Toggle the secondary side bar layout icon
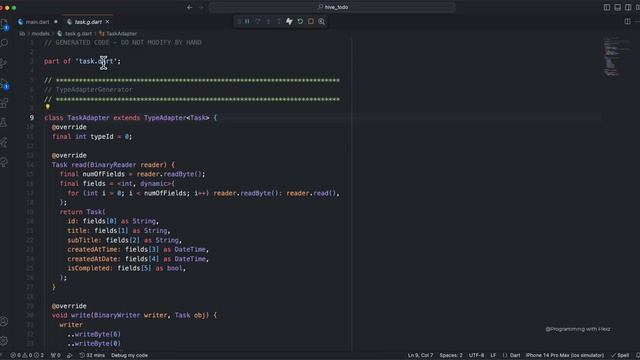The image size is (640, 360). [628, 7]
